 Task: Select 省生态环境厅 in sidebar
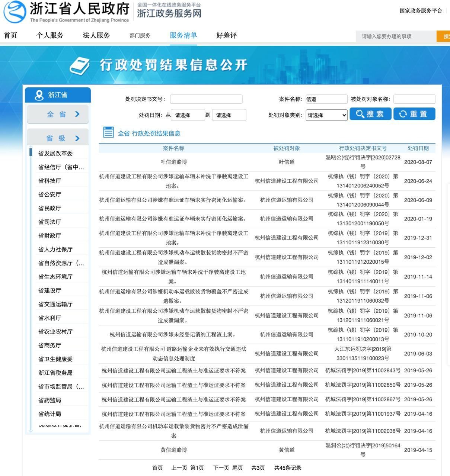point(55,277)
